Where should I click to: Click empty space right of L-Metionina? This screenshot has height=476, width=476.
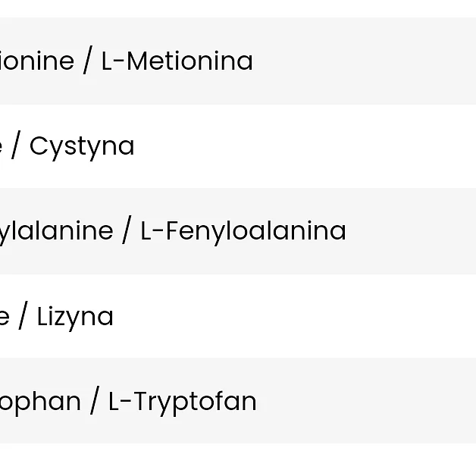tap(364, 61)
